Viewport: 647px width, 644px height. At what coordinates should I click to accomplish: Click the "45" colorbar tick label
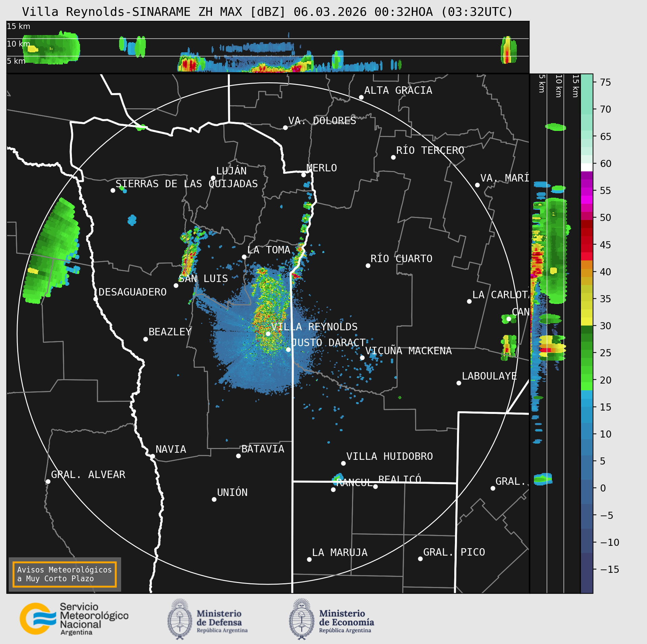(x=605, y=245)
